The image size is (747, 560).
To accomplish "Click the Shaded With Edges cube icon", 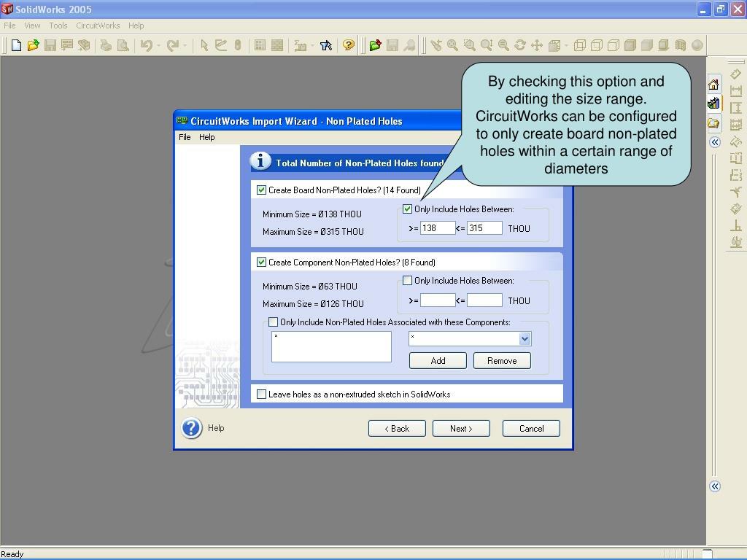I will [x=630, y=45].
